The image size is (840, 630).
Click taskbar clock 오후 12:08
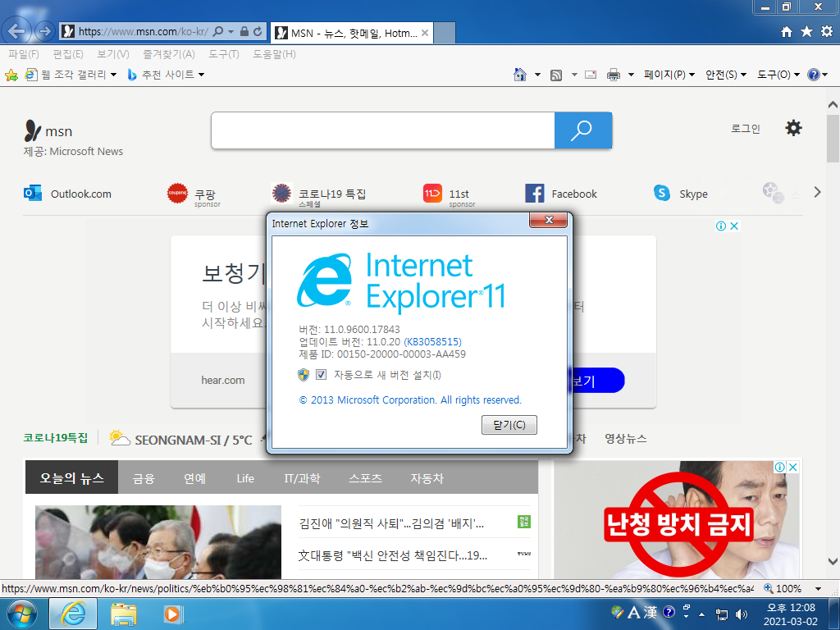pyautogui.click(x=791, y=608)
